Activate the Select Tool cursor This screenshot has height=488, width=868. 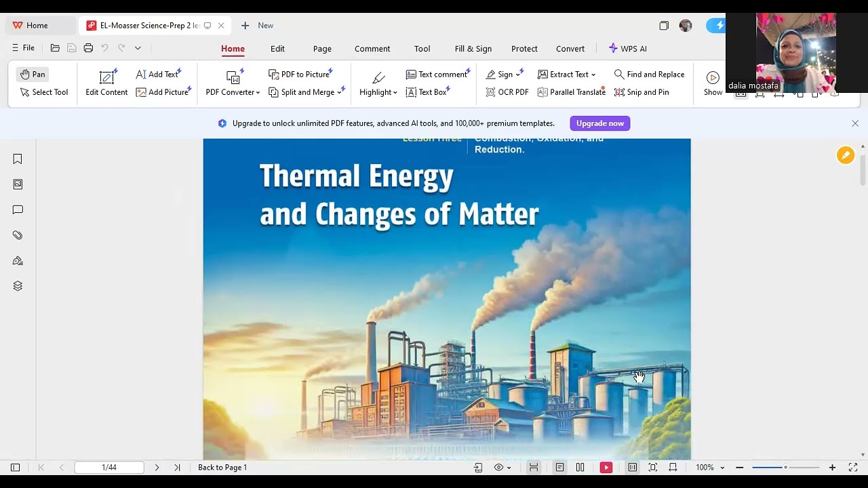click(x=44, y=92)
